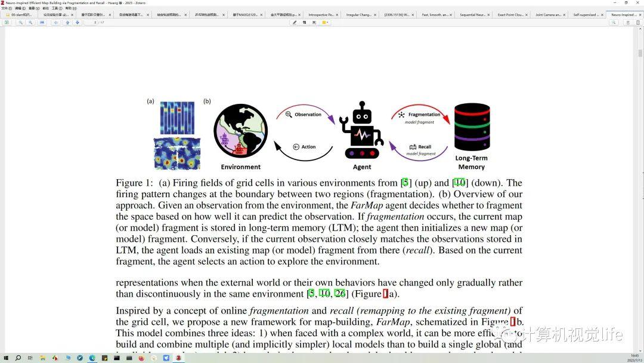Click the zoom in magnifier icon
The height and width of the screenshot is (363, 644).
(30, 22)
